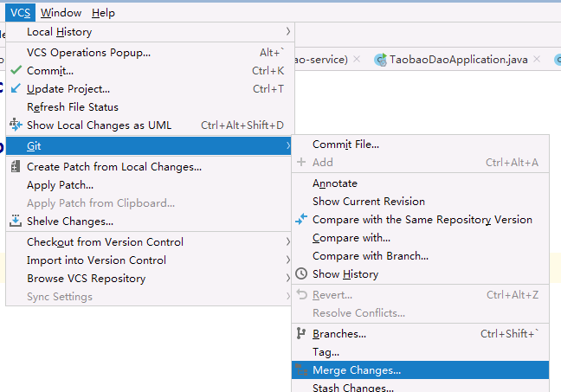The image size is (561, 392).
Task: Click the plus icon beside Add
Action: tap(301, 162)
